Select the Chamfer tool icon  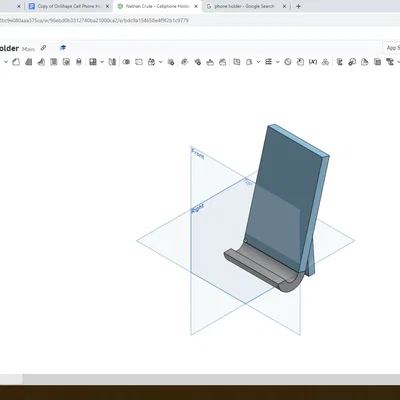tap(28, 62)
